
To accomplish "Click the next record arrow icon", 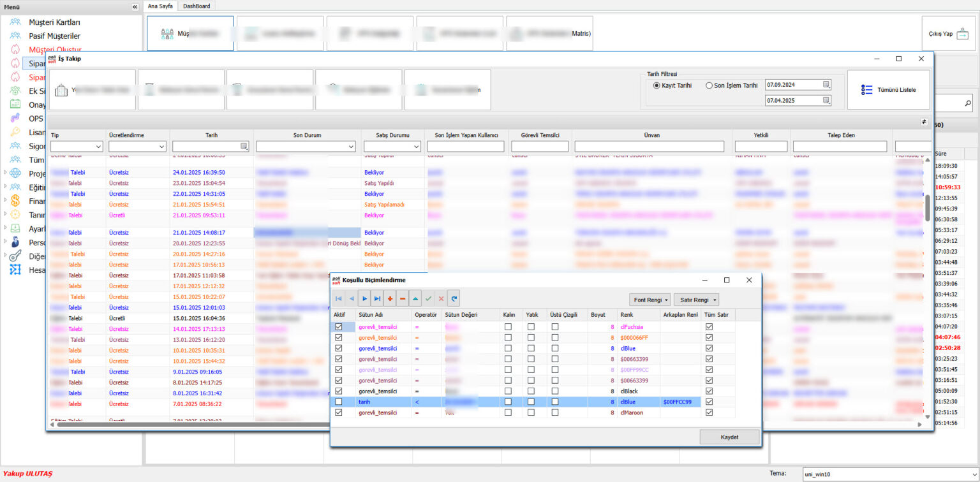I will (x=364, y=298).
